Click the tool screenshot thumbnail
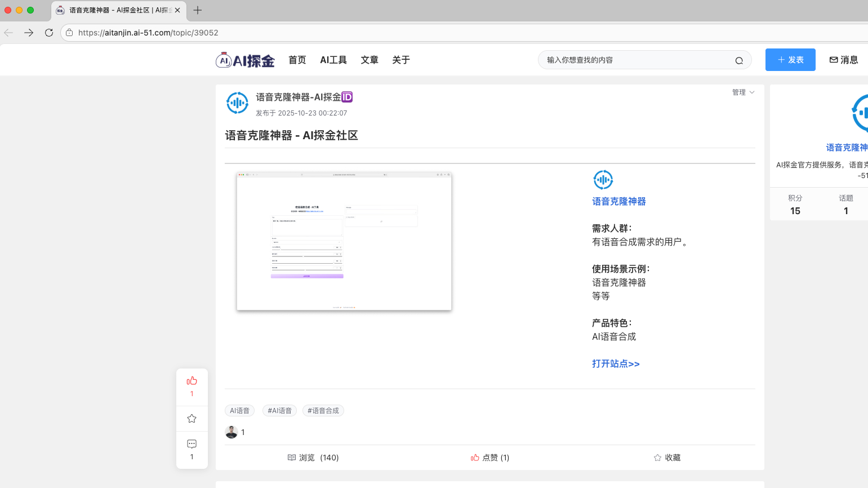The width and height of the screenshot is (868, 488). [x=344, y=241]
